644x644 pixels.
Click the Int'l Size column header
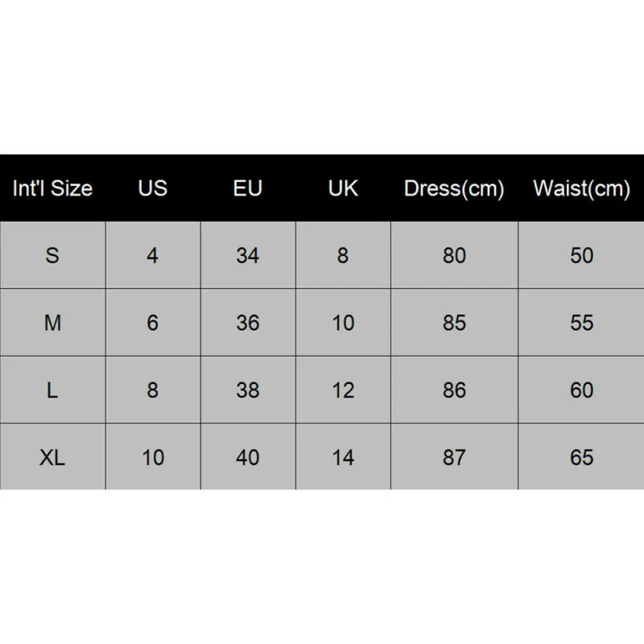tap(52, 188)
